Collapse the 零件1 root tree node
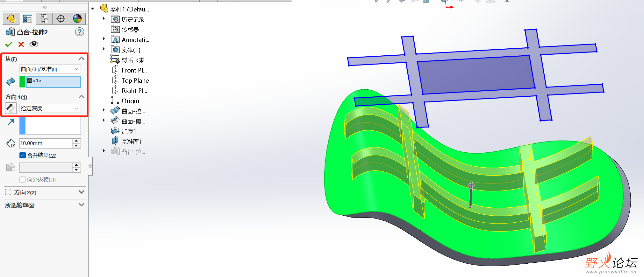644x277 pixels. click(x=93, y=9)
